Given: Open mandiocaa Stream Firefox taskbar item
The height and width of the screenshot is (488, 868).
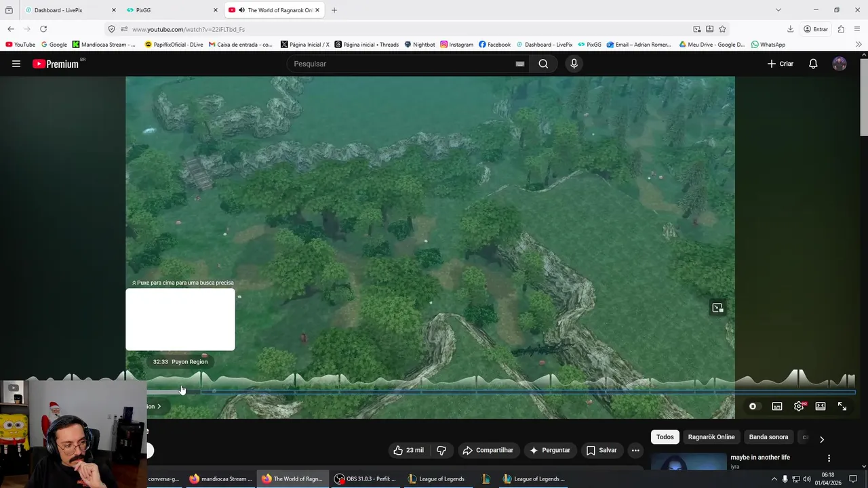Looking at the screenshot, I should [x=220, y=479].
